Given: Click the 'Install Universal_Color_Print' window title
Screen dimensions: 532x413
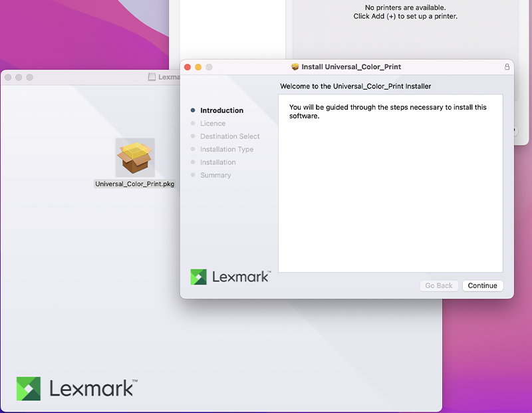Looking at the screenshot, I should tap(351, 67).
